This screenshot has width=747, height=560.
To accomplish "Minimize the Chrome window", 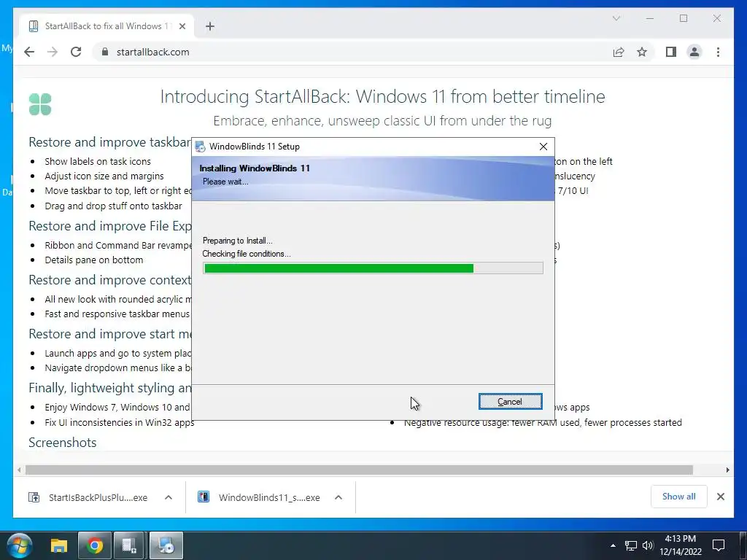I will (x=650, y=18).
